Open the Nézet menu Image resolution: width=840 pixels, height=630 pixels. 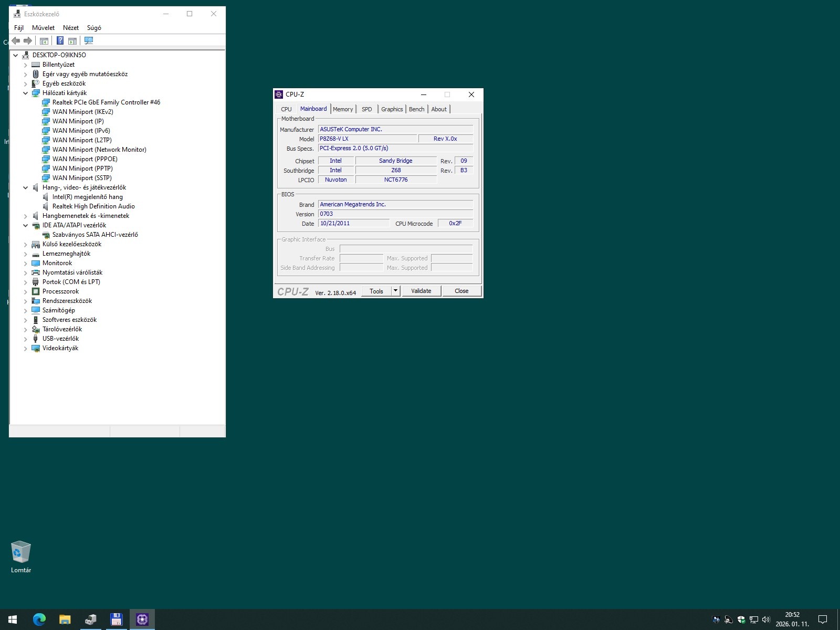(71, 28)
